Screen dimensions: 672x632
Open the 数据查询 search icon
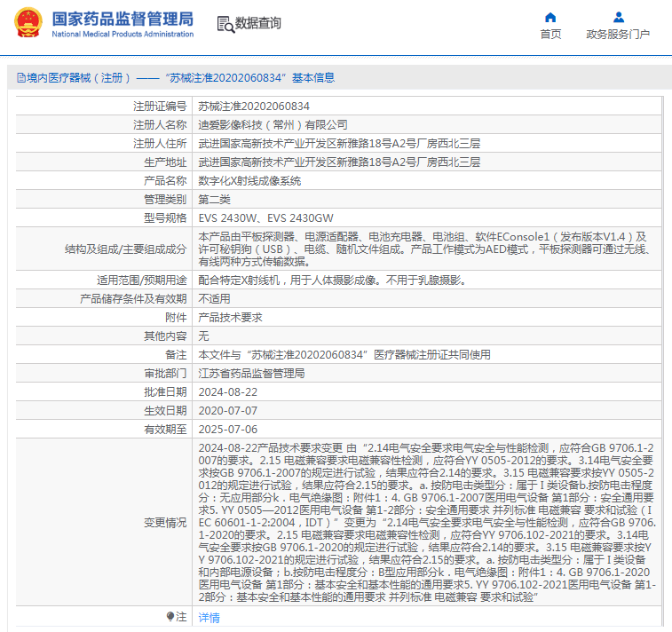coord(225,25)
